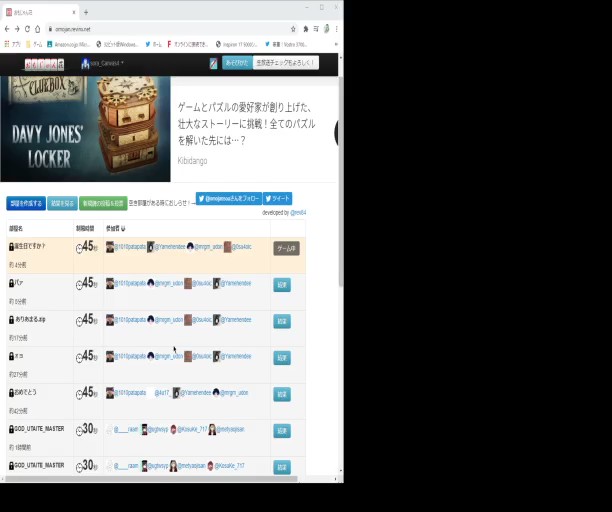Reload the page with the refresh icon

(x=27, y=29)
